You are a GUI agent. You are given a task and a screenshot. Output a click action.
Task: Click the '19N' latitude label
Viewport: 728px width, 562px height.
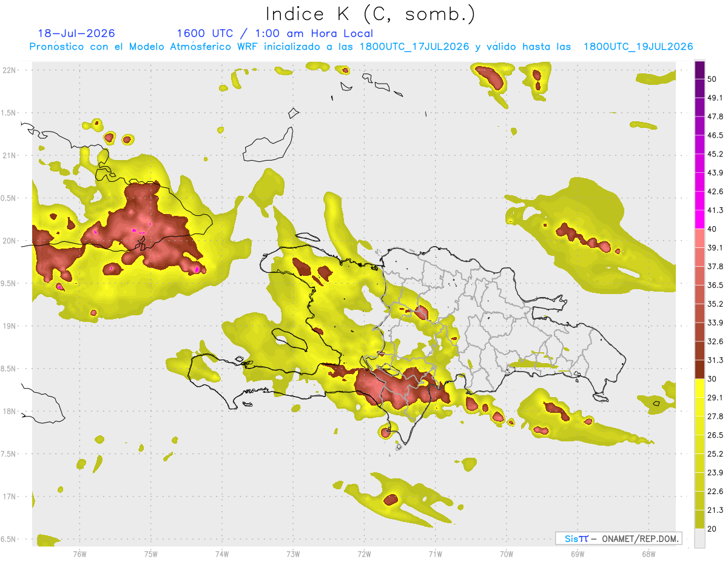[x=10, y=326]
